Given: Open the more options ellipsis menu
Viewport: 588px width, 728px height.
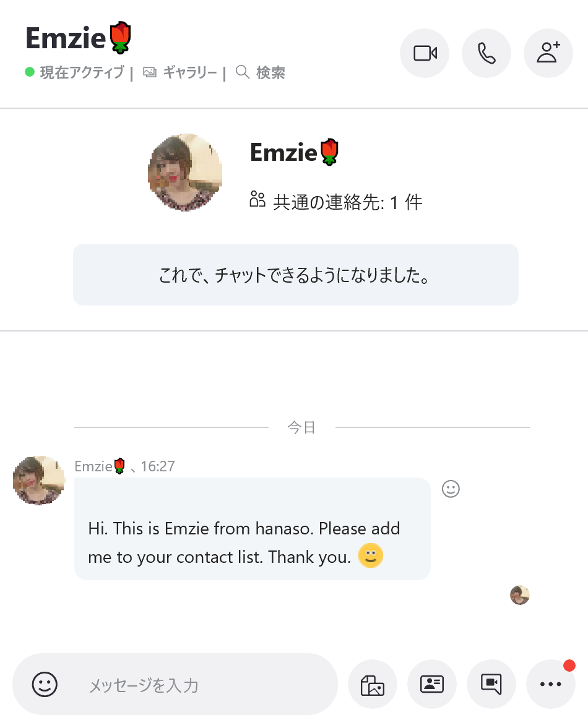Looking at the screenshot, I should click(x=550, y=684).
